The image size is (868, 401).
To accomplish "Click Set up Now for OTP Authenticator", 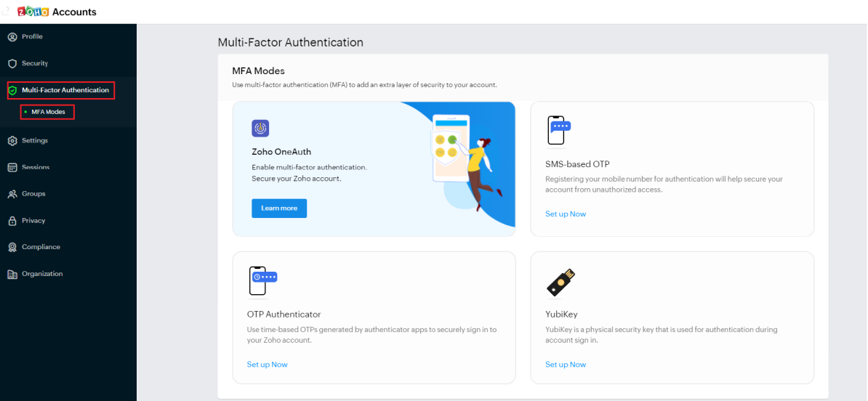I will (x=267, y=365).
